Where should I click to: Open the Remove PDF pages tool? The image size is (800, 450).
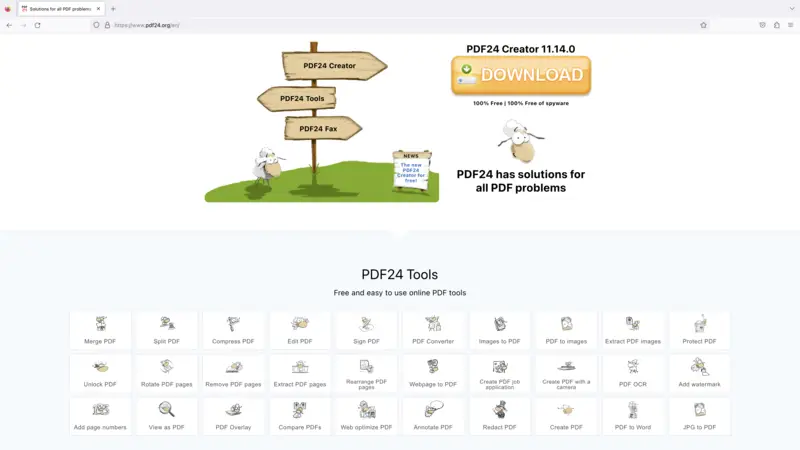(x=233, y=373)
